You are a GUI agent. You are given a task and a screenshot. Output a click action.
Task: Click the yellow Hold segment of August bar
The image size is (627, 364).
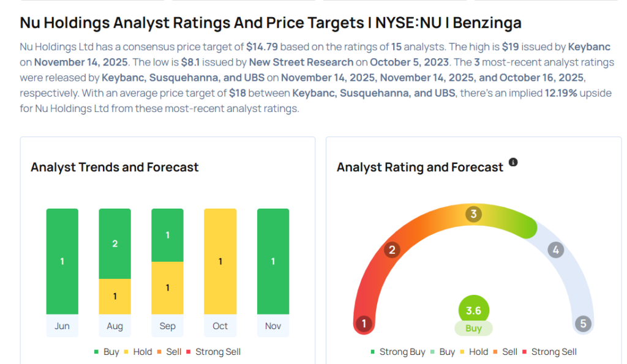pos(115,296)
